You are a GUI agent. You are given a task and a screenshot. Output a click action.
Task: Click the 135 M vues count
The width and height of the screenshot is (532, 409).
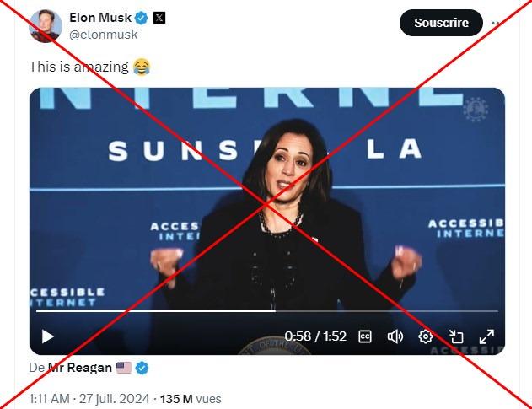[191, 399]
